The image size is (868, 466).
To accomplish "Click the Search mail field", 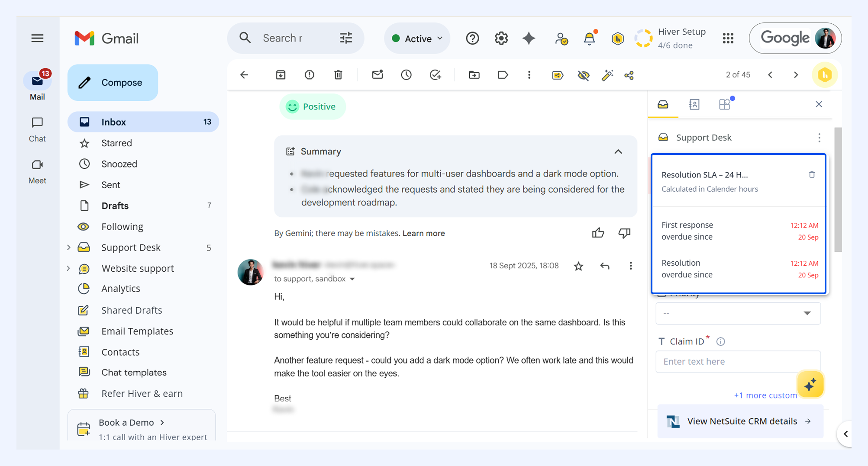I will coord(282,38).
